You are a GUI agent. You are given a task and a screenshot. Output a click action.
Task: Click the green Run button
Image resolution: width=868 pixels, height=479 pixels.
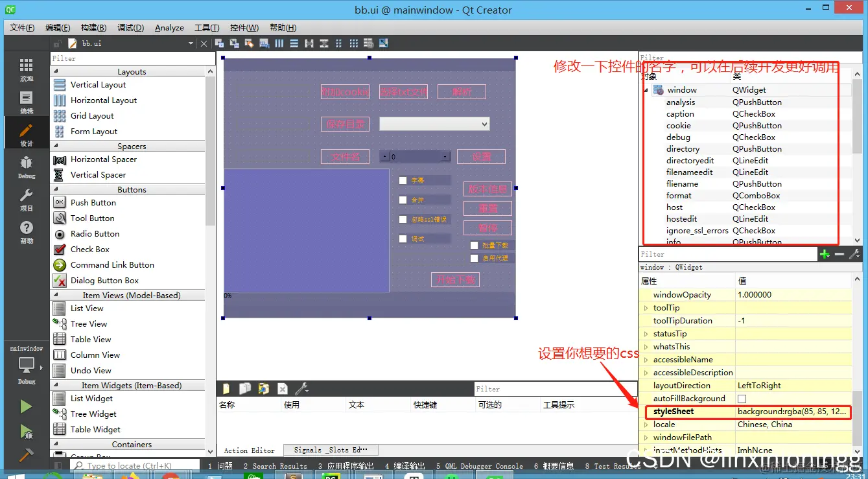(26, 406)
